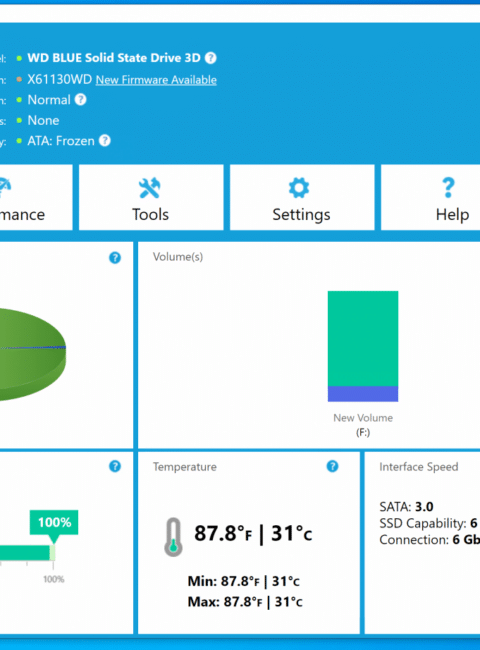The height and width of the screenshot is (650, 480).
Task: Open the Tools tab
Action: [x=151, y=197]
